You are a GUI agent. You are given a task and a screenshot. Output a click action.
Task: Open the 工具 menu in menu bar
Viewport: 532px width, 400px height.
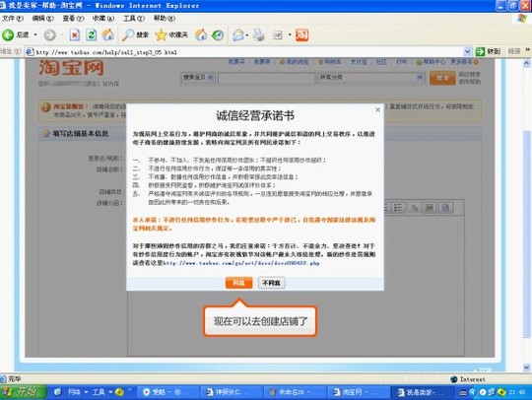tap(134, 19)
